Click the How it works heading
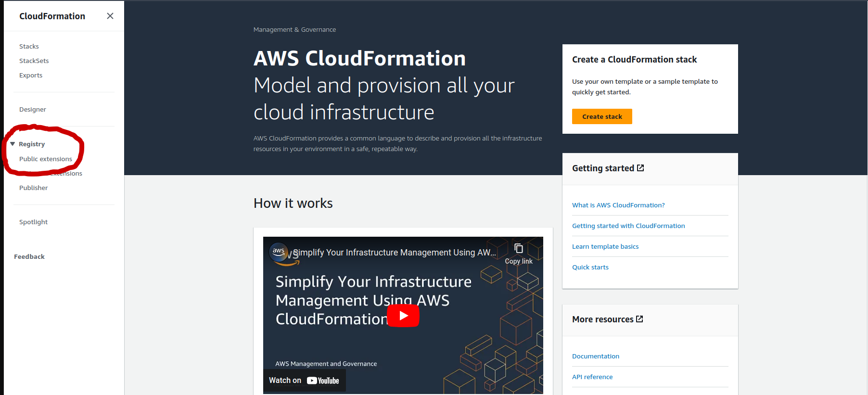The height and width of the screenshot is (395, 868). [293, 203]
